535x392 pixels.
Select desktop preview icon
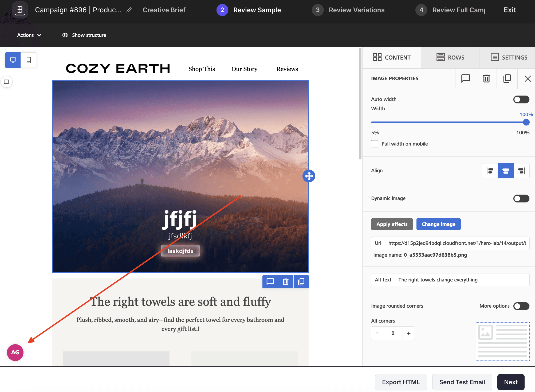(13, 60)
